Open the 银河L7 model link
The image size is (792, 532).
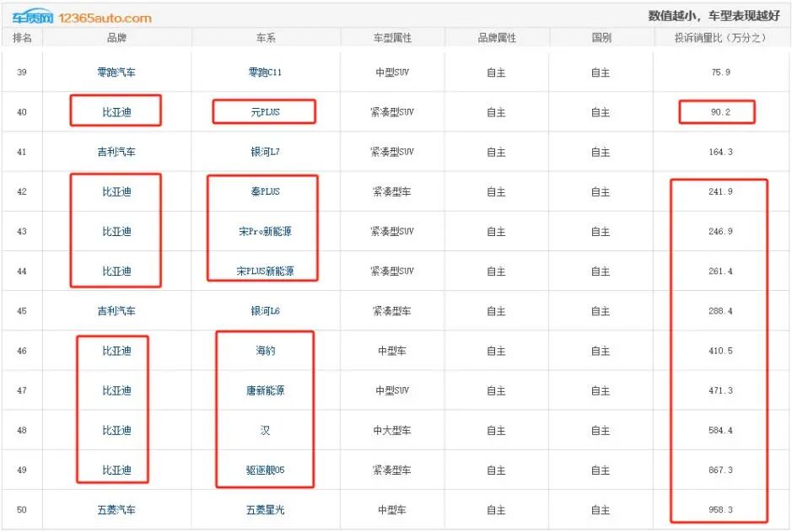pos(265,152)
